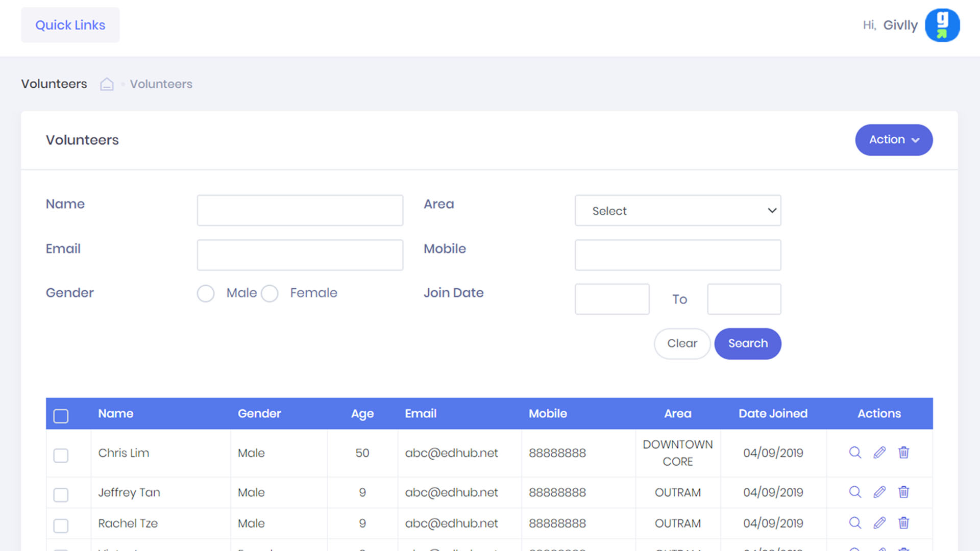Tick the select-all checkbox in table header
This screenshot has height=551, width=980.
tap(61, 416)
